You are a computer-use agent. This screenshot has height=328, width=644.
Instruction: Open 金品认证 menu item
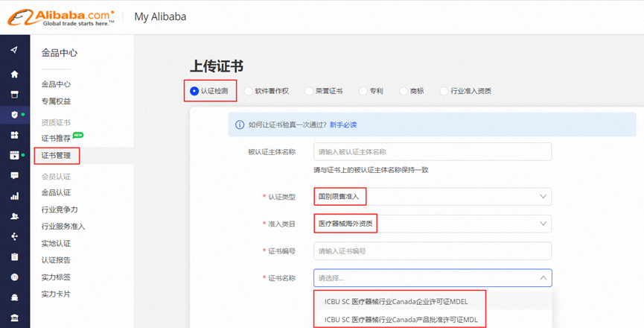coord(56,192)
